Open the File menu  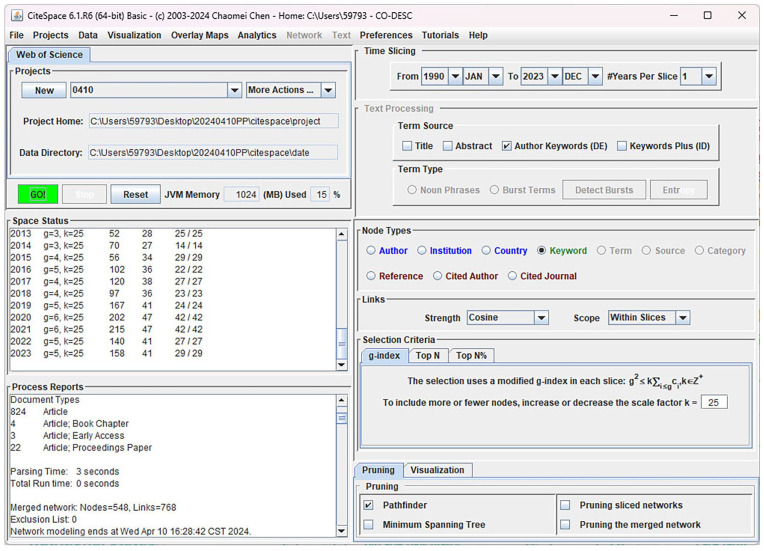[x=16, y=35]
